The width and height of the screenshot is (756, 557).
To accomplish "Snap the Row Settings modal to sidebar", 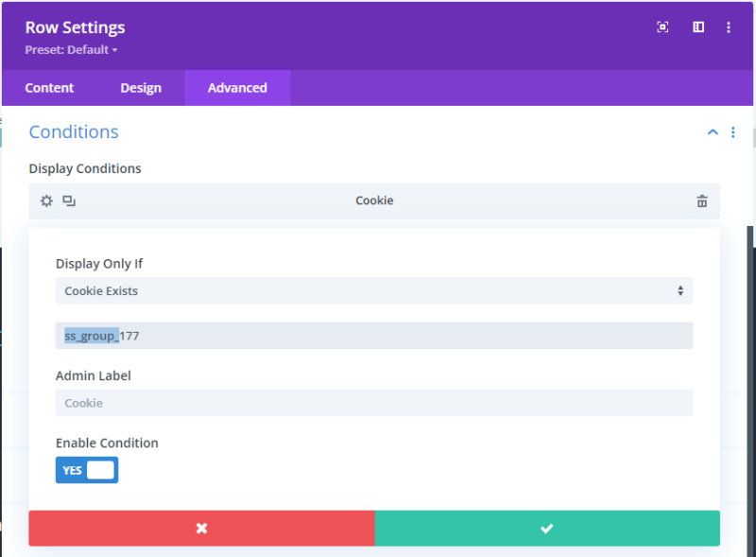I will (698, 27).
